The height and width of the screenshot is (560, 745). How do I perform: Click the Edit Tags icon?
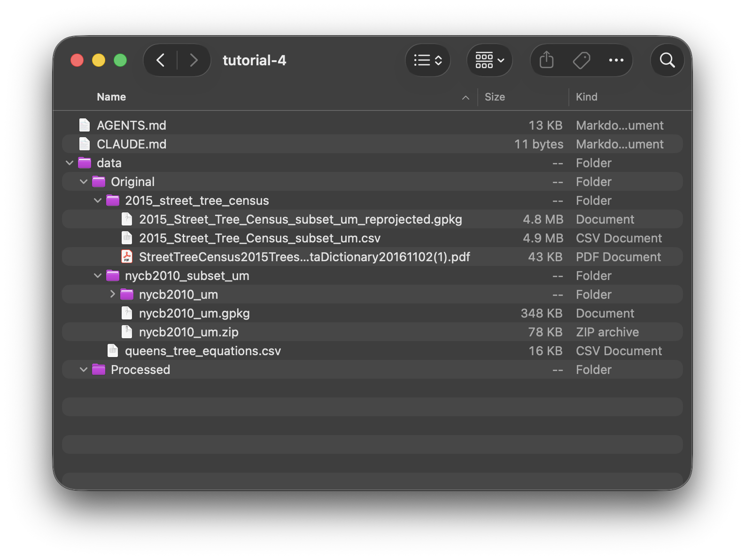(582, 60)
